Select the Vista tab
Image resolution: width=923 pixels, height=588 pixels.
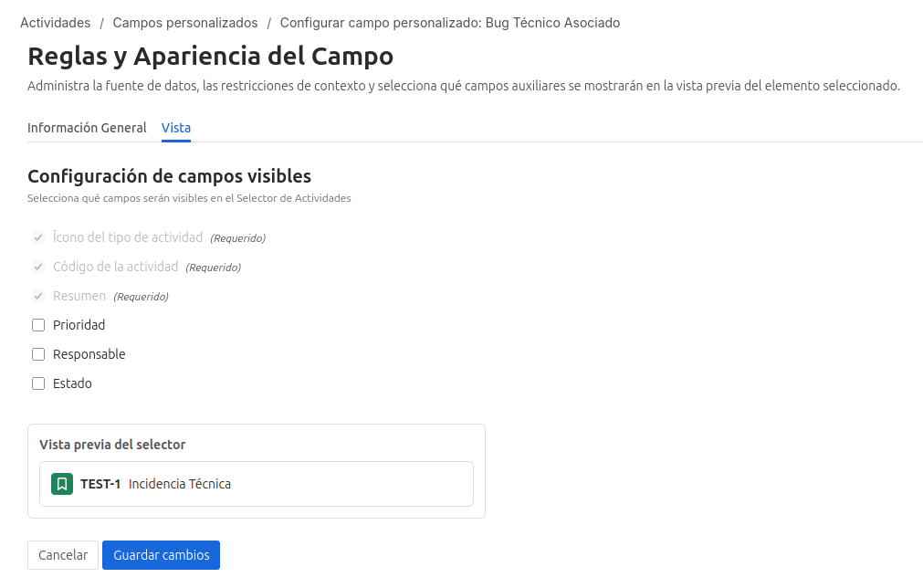tap(175, 128)
